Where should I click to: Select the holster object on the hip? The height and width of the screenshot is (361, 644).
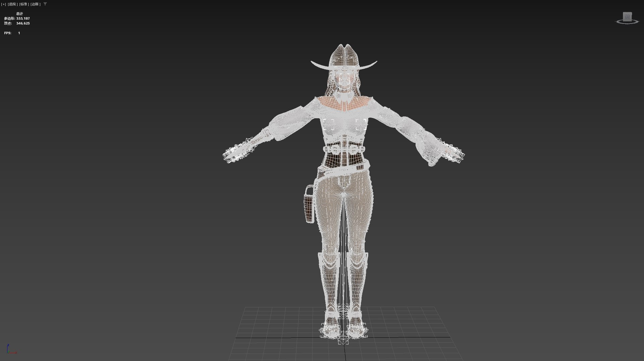(309, 204)
